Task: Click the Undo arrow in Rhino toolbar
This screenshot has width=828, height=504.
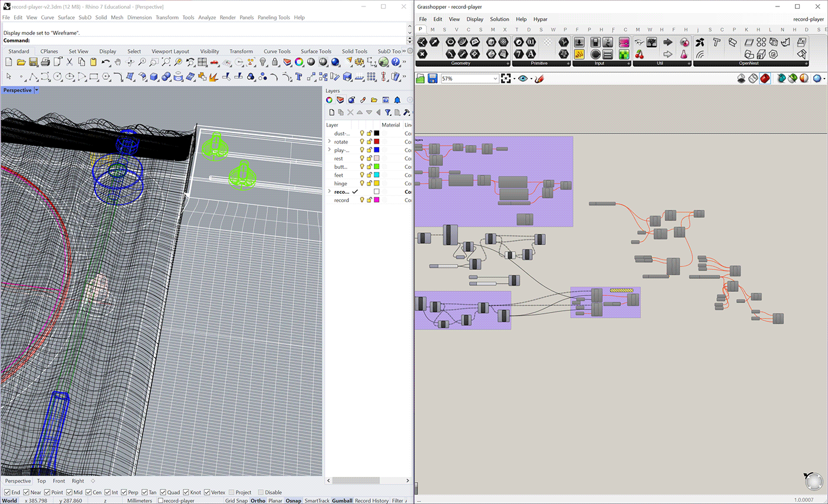Action: click(x=106, y=62)
